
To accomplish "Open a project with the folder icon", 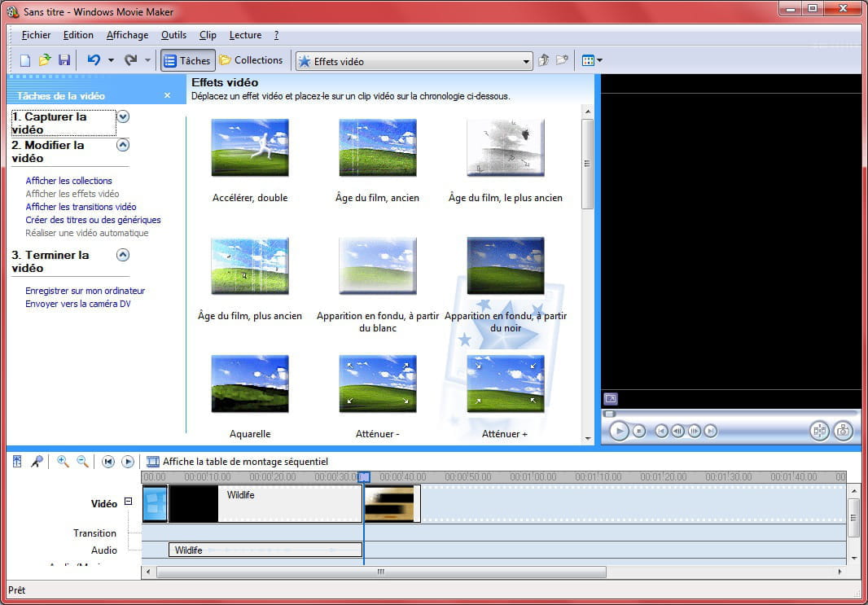I will pyautogui.click(x=45, y=59).
